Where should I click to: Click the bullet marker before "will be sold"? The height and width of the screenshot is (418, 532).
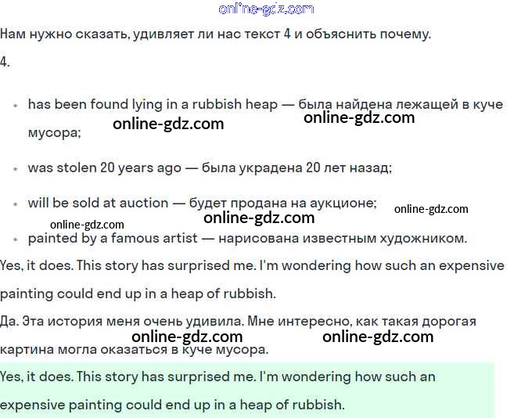pos(16,204)
